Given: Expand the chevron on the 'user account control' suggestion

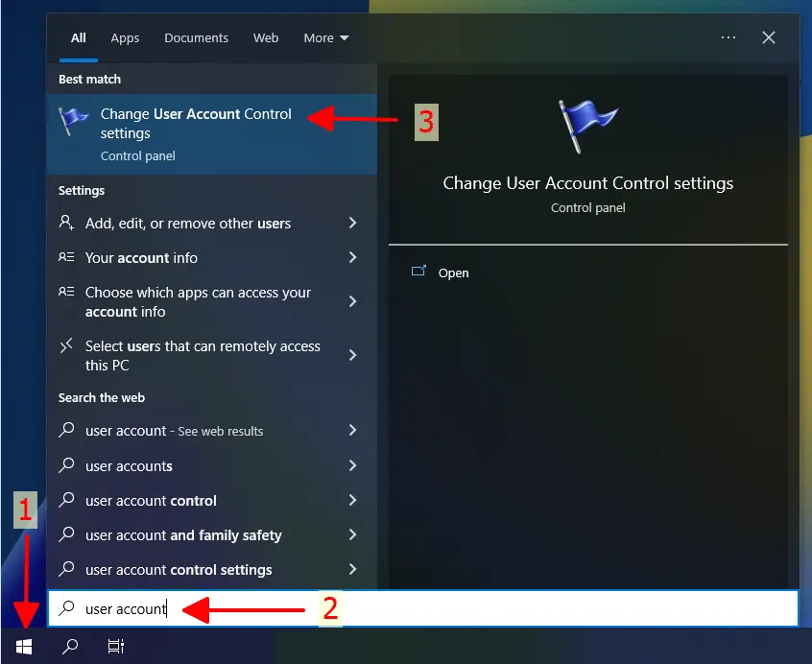Looking at the screenshot, I should coord(352,500).
